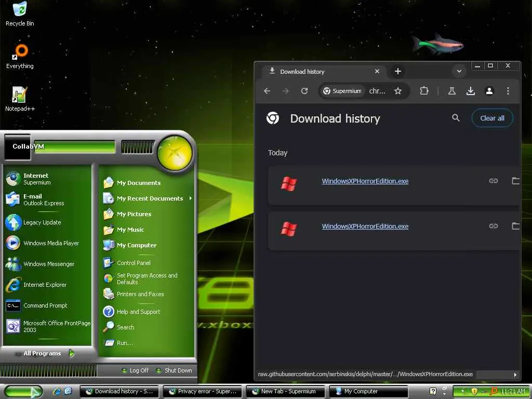The image size is (532, 399).
Task: Select the Download history taskbar button
Action: tap(119, 391)
